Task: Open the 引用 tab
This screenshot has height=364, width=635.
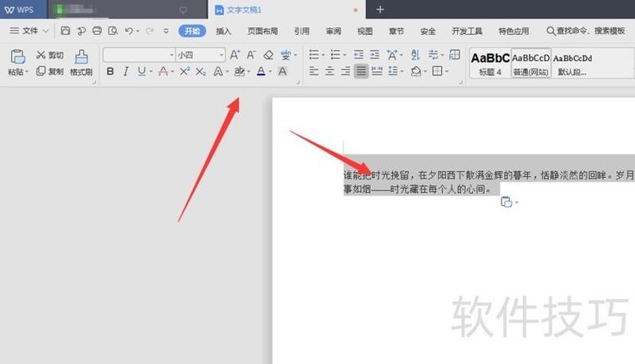Action: coord(302,31)
